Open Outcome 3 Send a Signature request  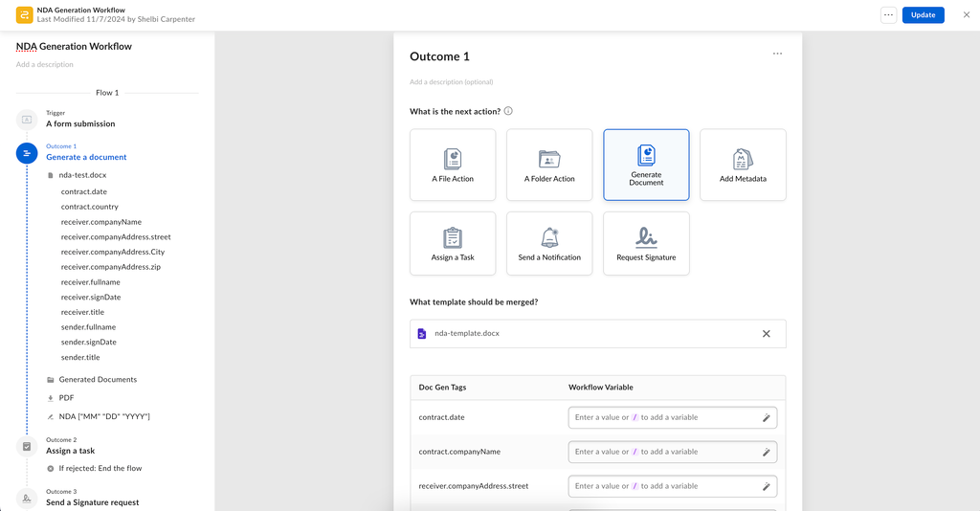(x=92, y=502)
